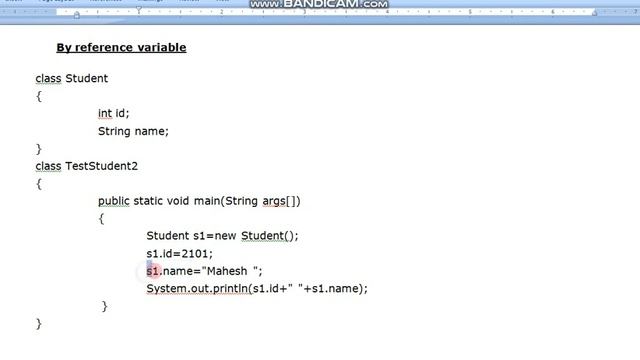This screenshot has width=640, height=360.
Task: Click the left indent marker on the ruler
Action: click(77, 15)
